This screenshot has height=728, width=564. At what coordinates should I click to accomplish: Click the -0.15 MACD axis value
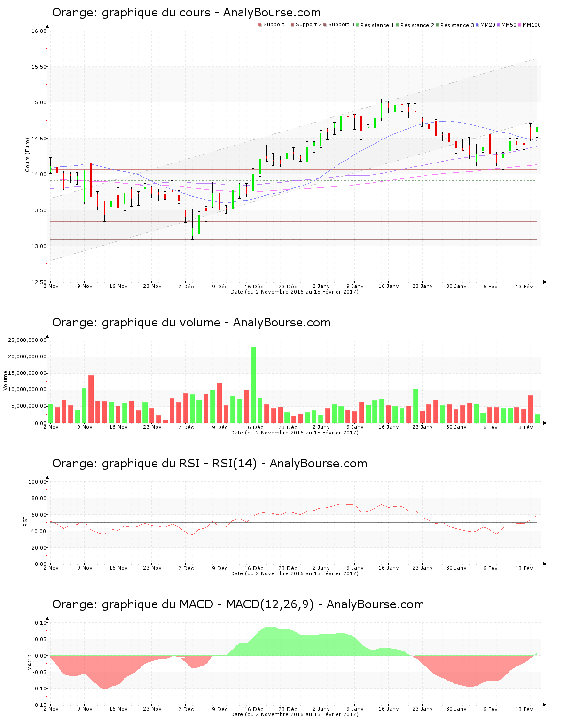click(40, 705)
